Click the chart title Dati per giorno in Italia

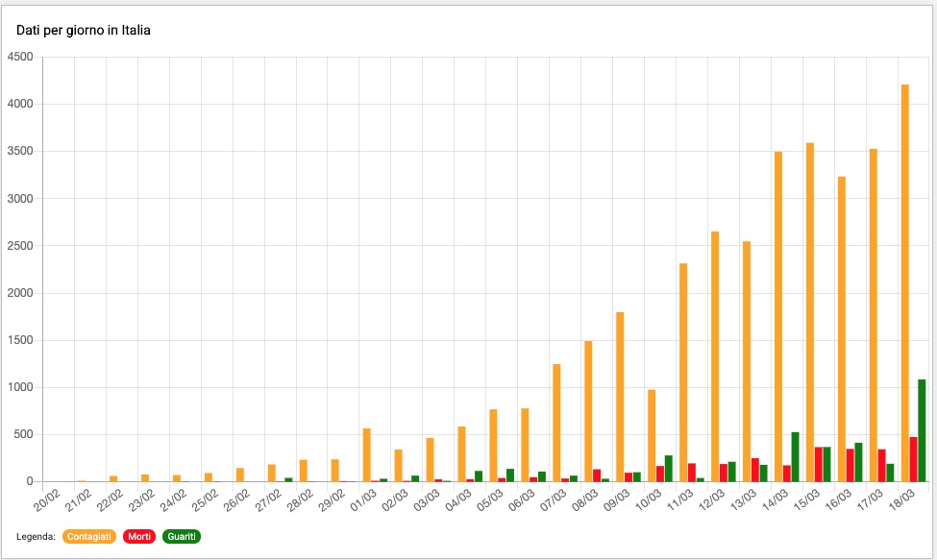click(x=82, y=29)
